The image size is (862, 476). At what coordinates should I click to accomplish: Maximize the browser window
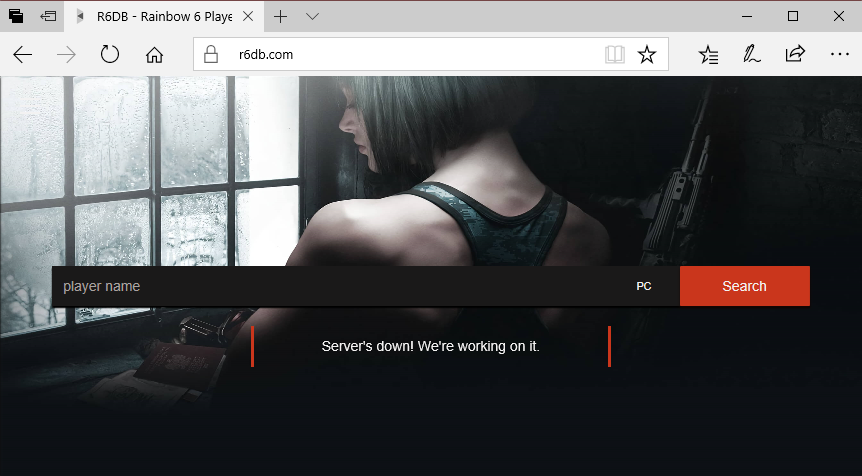[x=793, y=16]
